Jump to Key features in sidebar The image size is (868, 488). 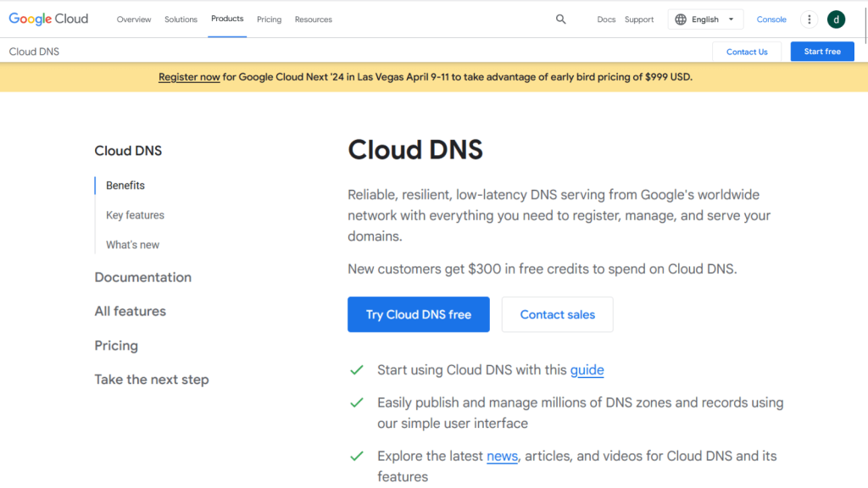(135, 215)
